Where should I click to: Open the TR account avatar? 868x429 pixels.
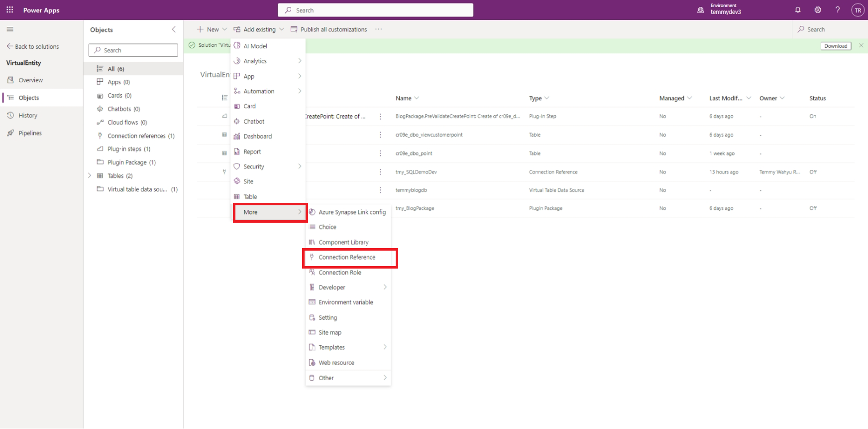click(x=858, y=10)
